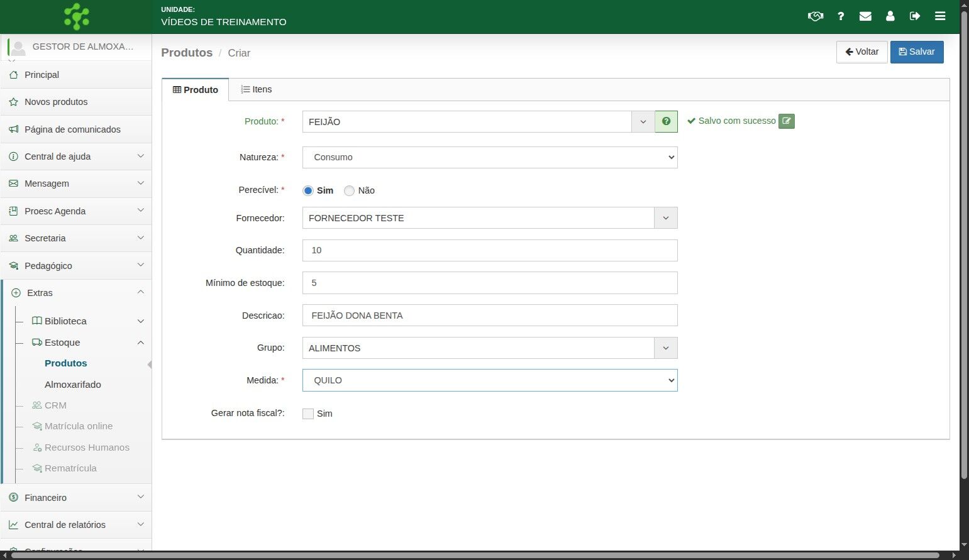Collapse sidebar with the small arrow handle
This screenshot has height=560, width=969.
click(x=149, y=365)
